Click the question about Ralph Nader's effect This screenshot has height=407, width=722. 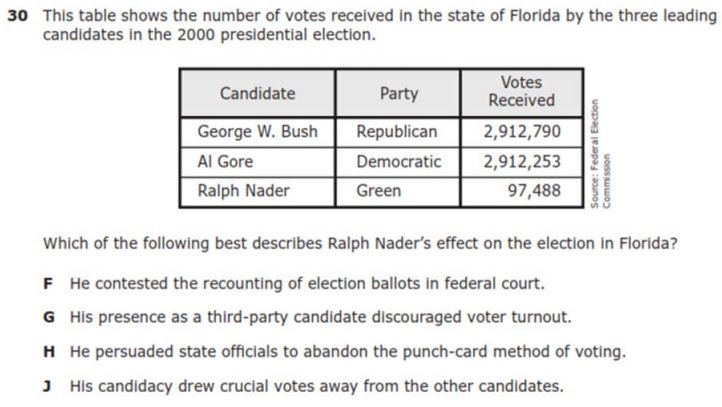[360, 243]
